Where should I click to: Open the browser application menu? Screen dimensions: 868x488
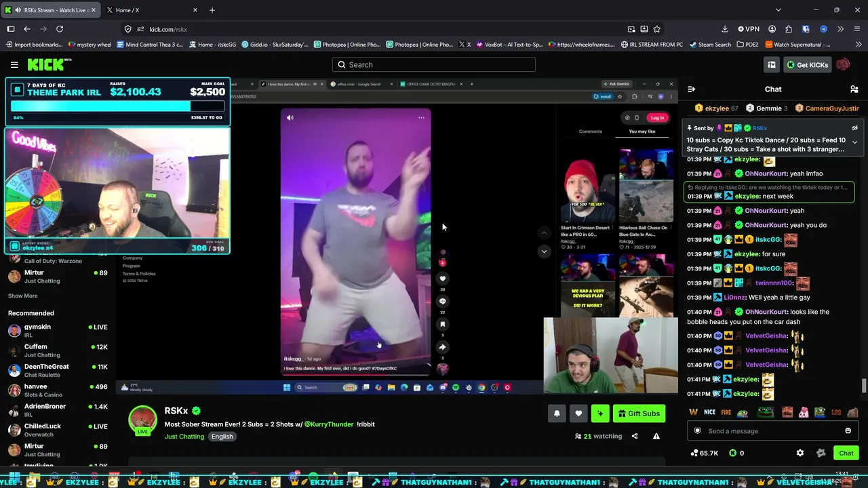(857, 29)
